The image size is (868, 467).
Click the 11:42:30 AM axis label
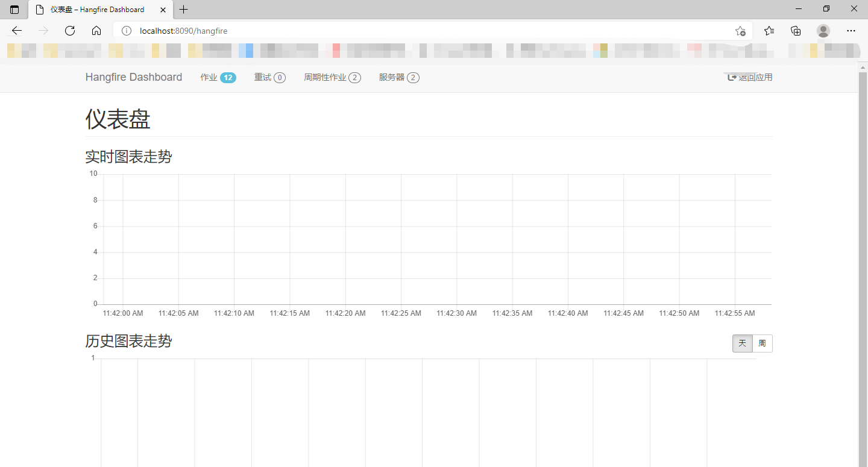[x=457, y=313]
